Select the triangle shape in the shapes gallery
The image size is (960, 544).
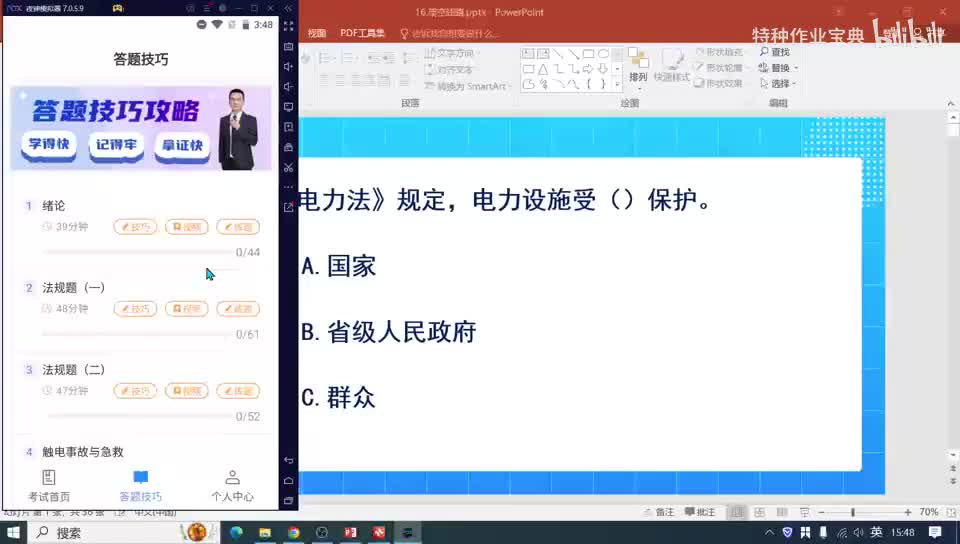(x=543, y=69)
